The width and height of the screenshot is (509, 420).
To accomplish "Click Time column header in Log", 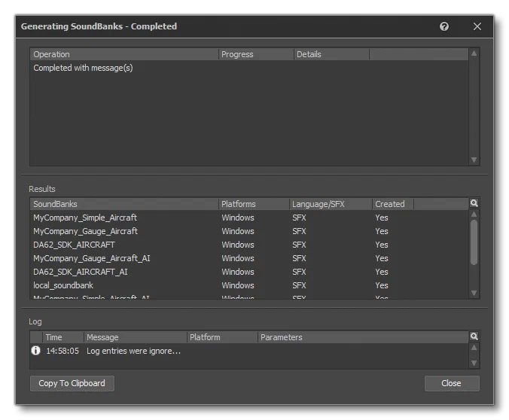I will [x=63, y=337].
